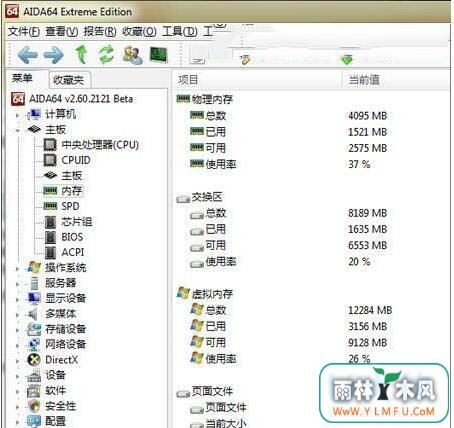Click the users icon in toolbar
This screenshot has width=454, height=428.
[132, 55]
